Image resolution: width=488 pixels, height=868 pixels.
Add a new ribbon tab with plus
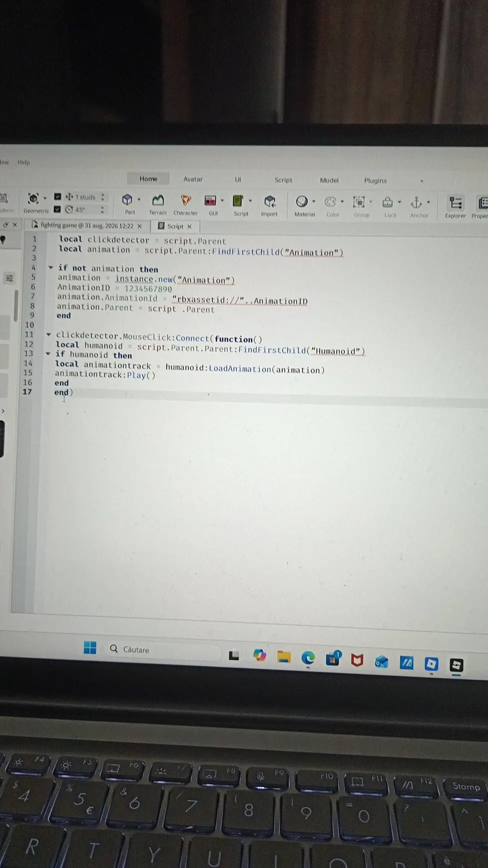[x=422, y=181]
